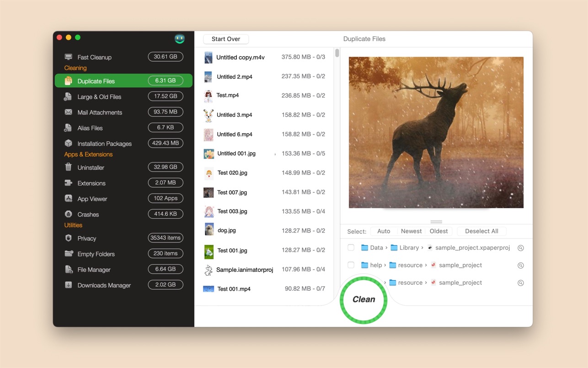Open the Crashes section icon
This screenshot has width=588, height=368.
[x=68, y=214]
